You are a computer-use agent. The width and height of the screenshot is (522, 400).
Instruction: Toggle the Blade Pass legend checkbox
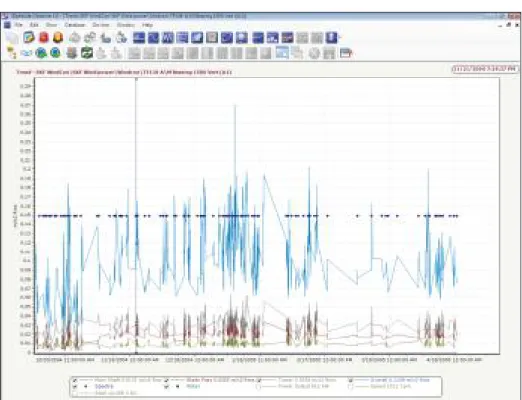click(x=167, y=380)
